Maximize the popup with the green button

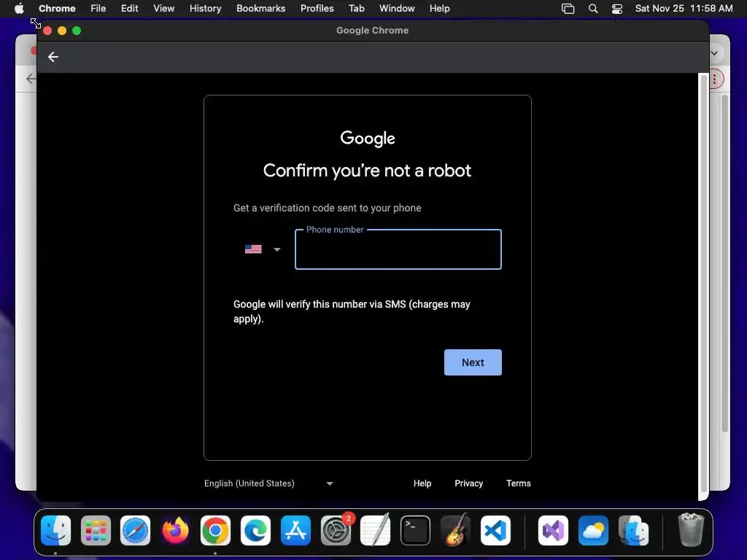point(77,31)
